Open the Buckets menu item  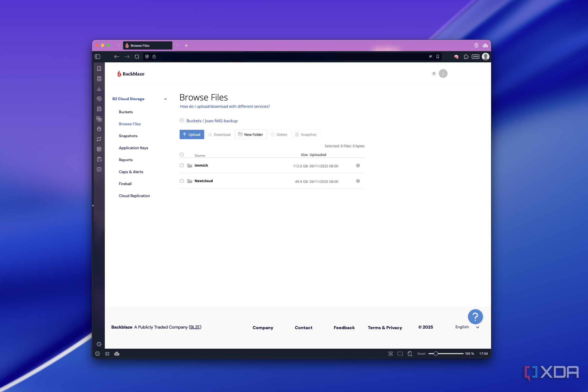pos(126,112)
